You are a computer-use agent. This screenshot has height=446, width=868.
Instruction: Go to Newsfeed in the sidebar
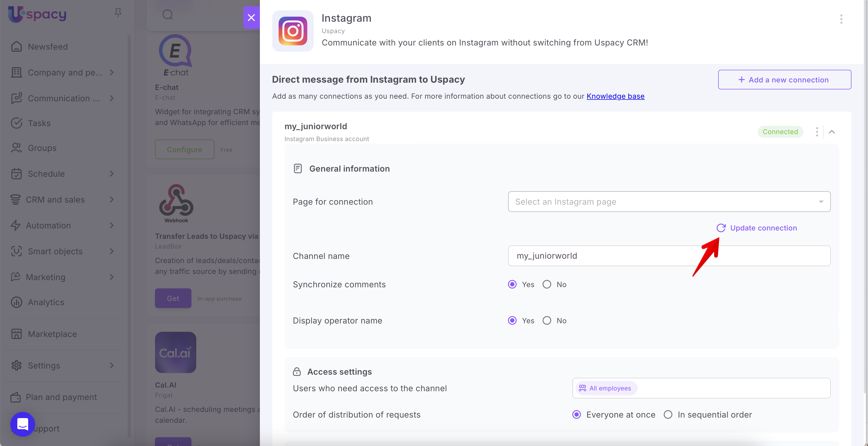(x=48, y=47)
